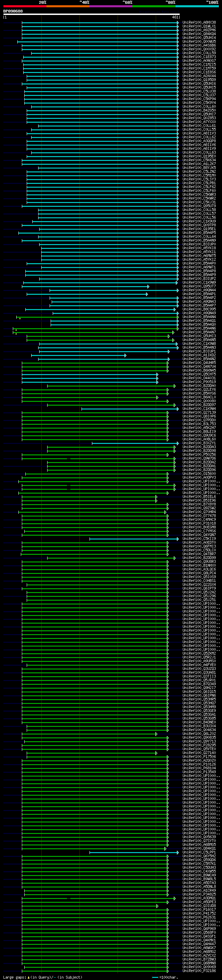Click the red 20% identity legend segment
The width and height of the screenshot is (222, 980).
point(25,6)
